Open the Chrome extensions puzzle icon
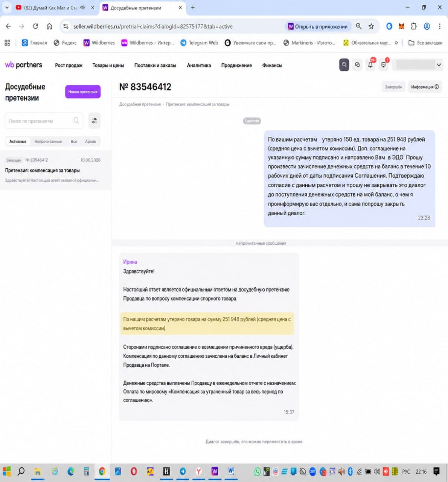Image resolution: width=448 pixels, height=482 pixels. point(414,26)
